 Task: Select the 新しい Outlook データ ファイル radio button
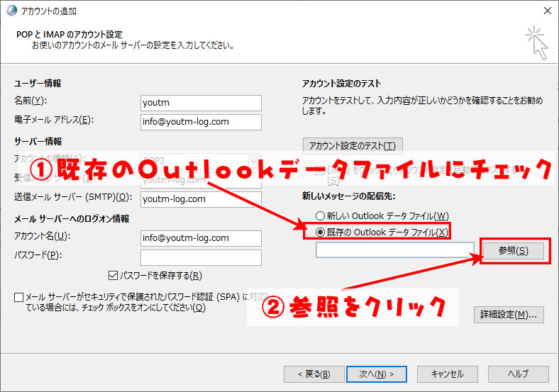tap(320, 216)
